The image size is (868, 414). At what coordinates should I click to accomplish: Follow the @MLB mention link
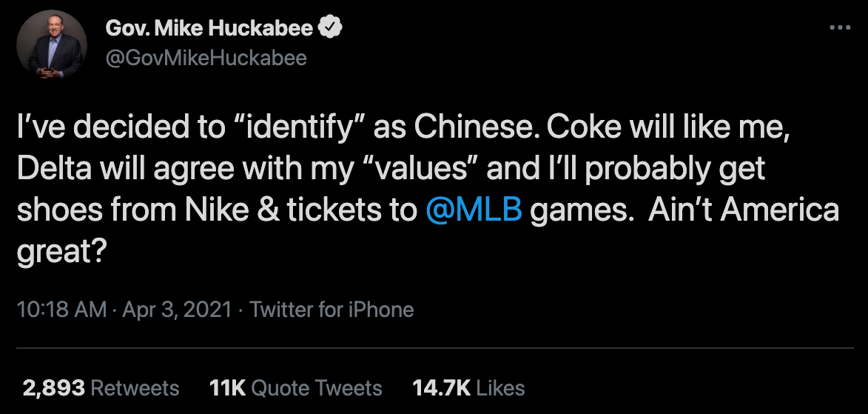475,210
